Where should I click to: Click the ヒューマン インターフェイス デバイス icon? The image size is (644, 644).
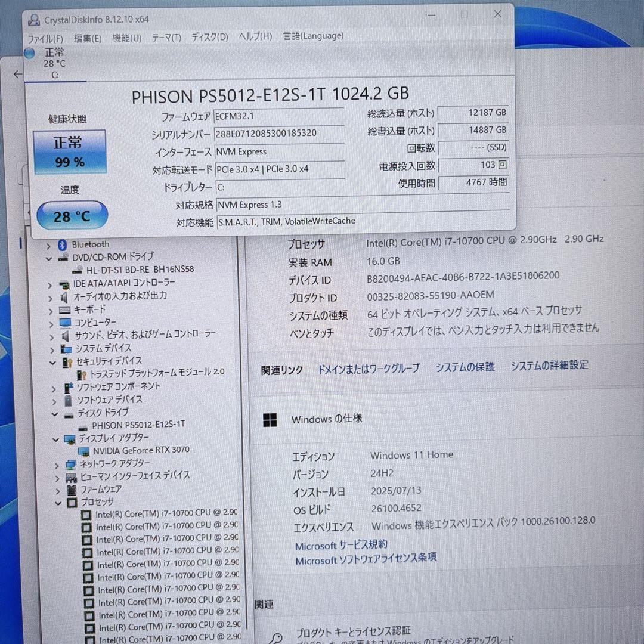click(71, 478)
